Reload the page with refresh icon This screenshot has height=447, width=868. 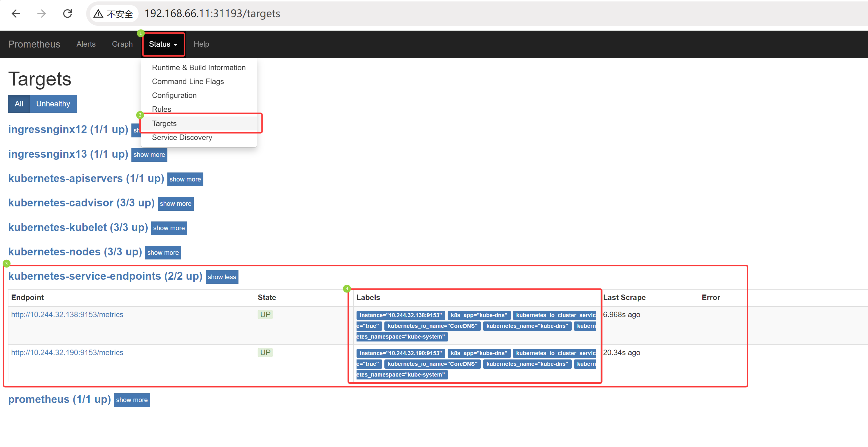(67, 13)
